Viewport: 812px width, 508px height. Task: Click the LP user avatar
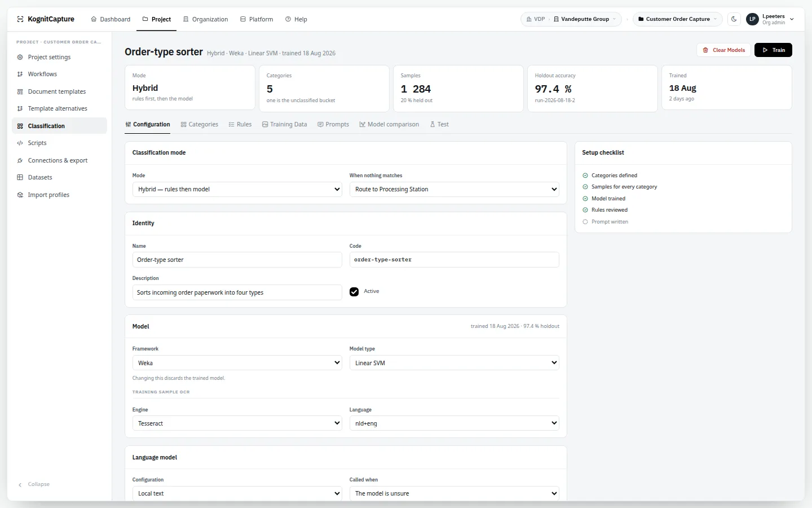coord(752,19)
